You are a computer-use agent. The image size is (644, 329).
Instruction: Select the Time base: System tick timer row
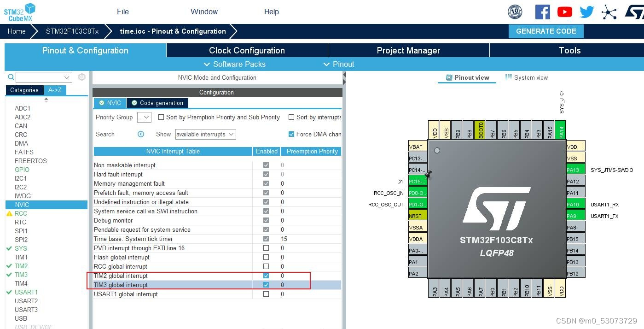217,239
